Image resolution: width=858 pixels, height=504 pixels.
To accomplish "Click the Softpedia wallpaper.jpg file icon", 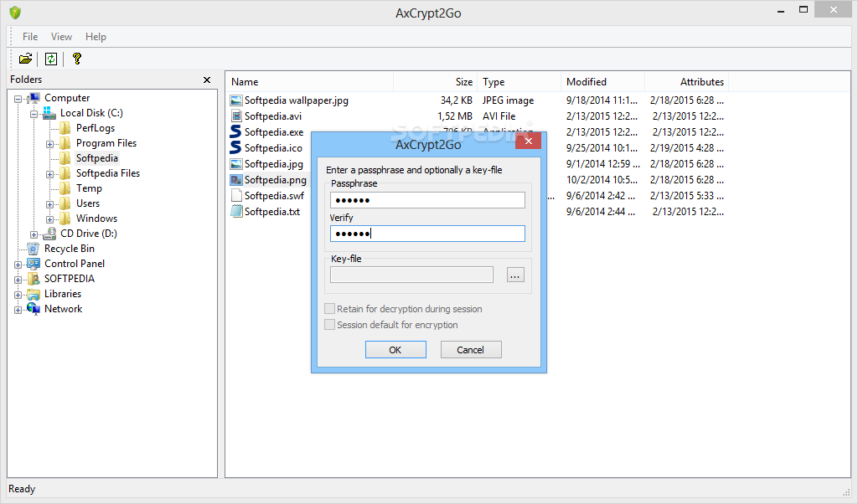I will (235, 100).
